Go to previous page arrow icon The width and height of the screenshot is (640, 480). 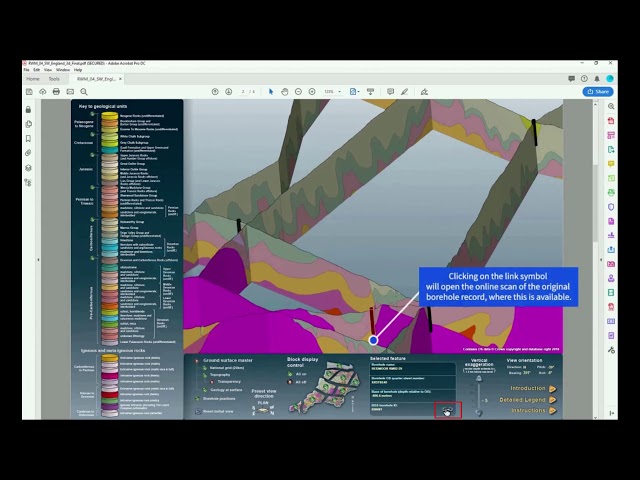(x=215, y=92)
